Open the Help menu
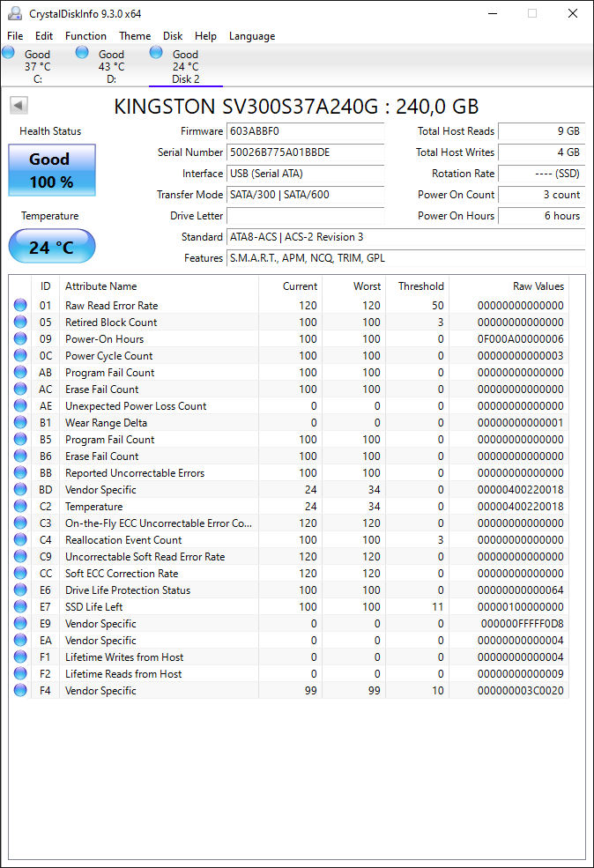The height and width of the screenshot is (868, 594). click(205, 36)
